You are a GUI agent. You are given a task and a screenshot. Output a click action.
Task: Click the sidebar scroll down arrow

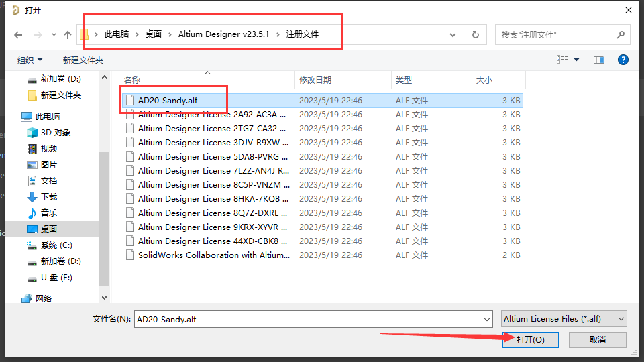pyautogui.click(x=105, y=298)
